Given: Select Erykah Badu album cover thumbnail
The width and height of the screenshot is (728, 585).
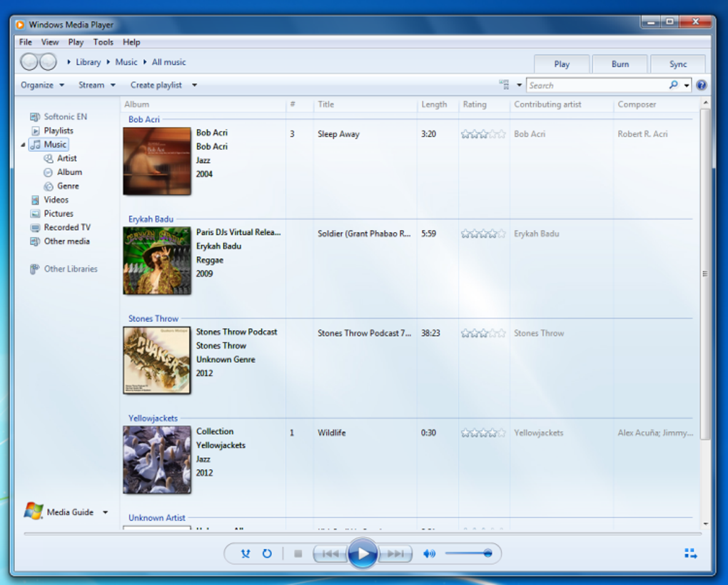Looking at the screenshot, I should click(157, 261).
